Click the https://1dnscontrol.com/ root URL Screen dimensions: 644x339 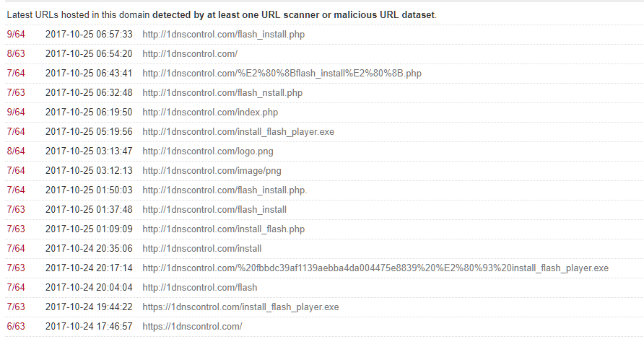coord(192,326)
